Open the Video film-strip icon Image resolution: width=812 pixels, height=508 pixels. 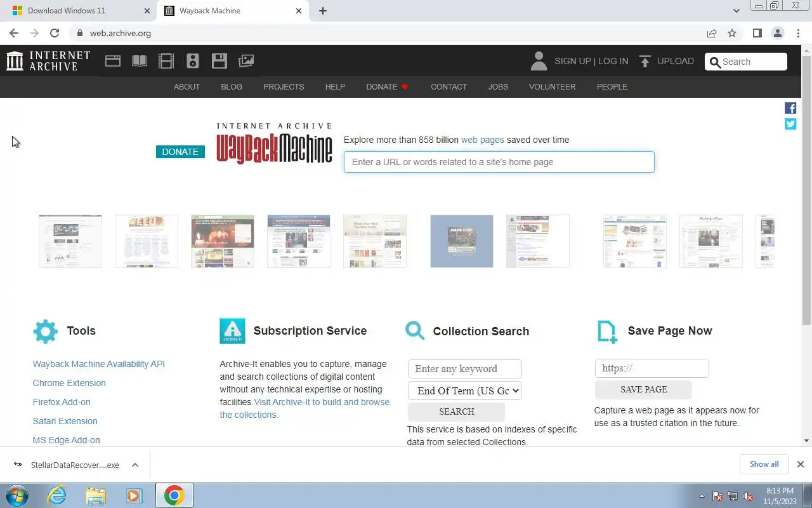click(x=166, y=61)
